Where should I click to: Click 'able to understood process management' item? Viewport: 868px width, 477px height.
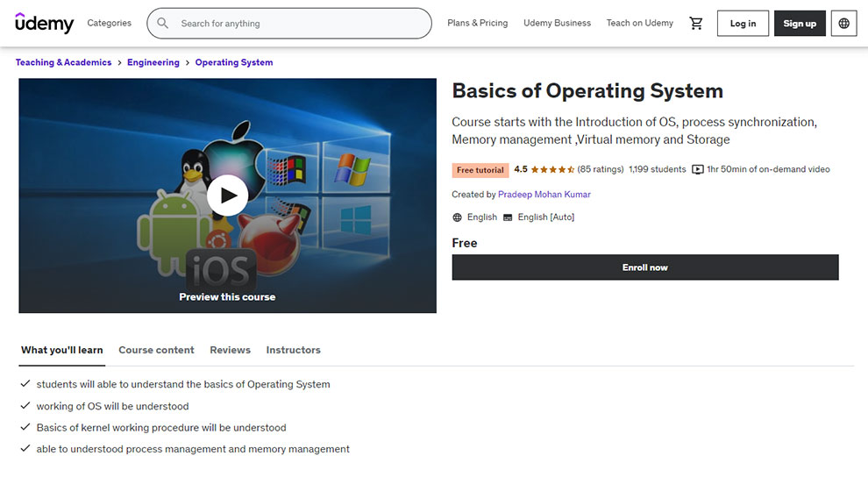(x=193, y=449)
